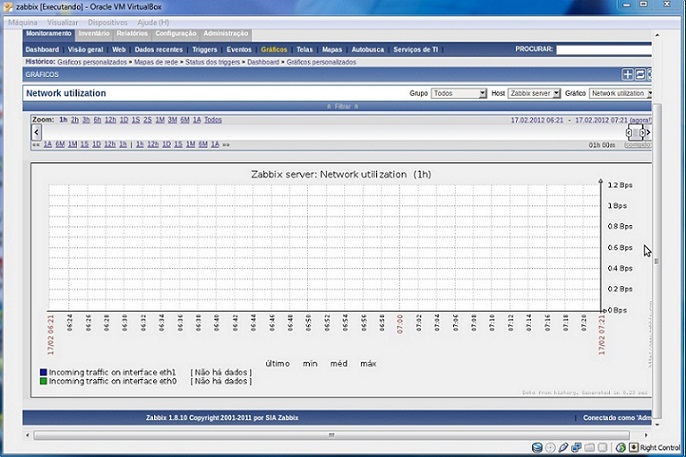
Task: Click the horizontal scrollbar at the page bottom
Action: pos(332,435)
